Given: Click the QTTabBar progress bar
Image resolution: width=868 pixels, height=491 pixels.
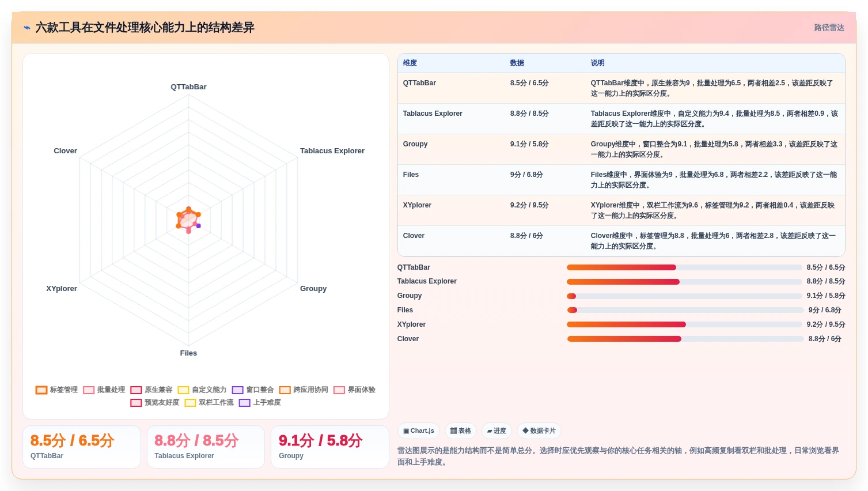Looking at the screenshot, I should tap(684, 267).
